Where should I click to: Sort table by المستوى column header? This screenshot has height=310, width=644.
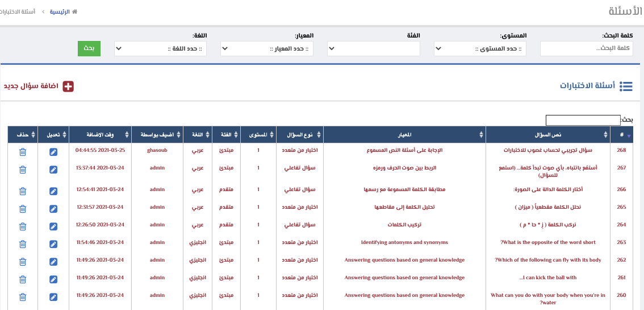pyautogui.click(x=258, y=134)
